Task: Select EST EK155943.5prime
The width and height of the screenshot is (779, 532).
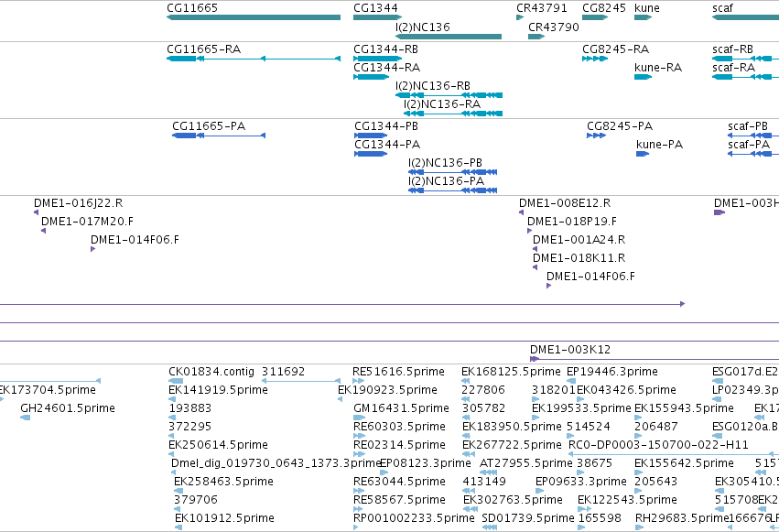Action: (x=684, y=408)
